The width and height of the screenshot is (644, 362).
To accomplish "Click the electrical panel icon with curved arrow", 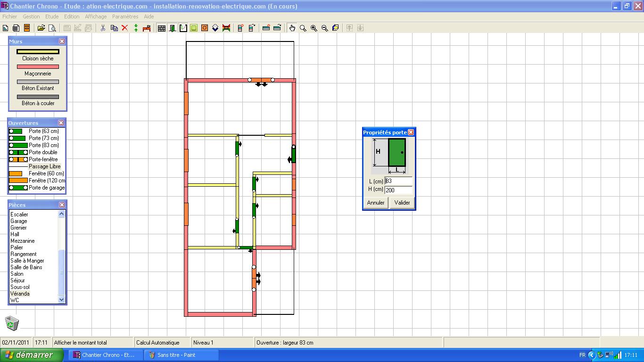I will 252,28.
